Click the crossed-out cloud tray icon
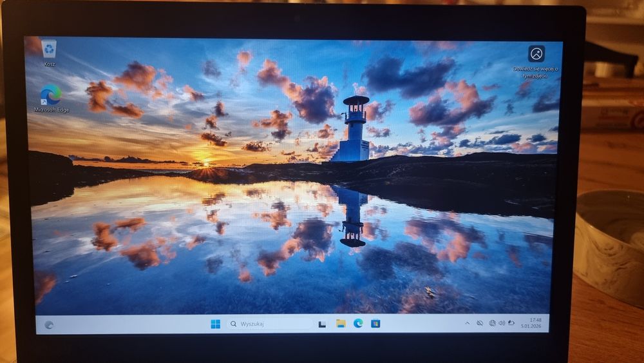 (480, 323)
